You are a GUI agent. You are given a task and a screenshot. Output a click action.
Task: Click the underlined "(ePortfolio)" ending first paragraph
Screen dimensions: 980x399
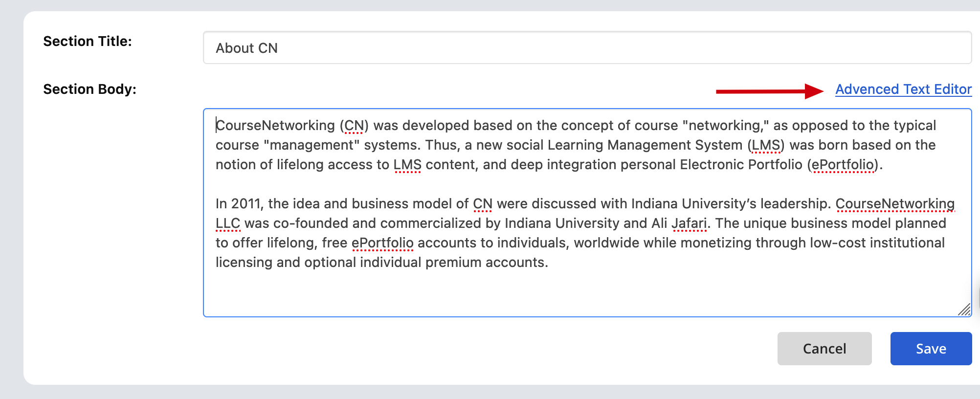(843, 165)
